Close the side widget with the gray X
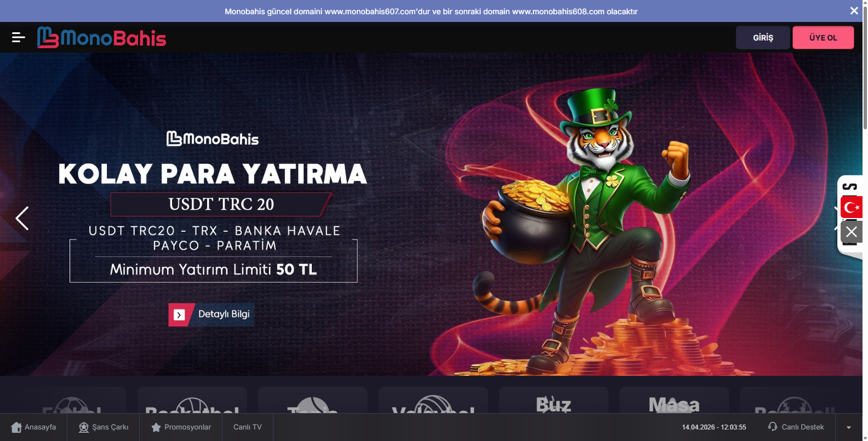The image size is (868, 441). coord(851,232)
